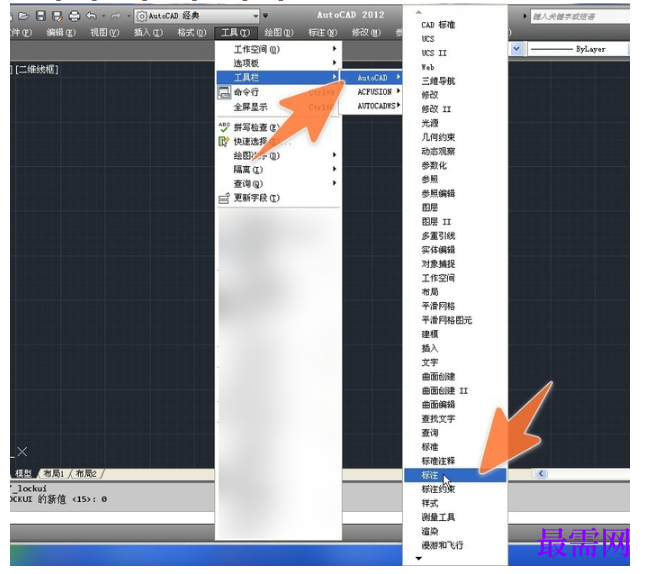Expand the quick access toolbar customize arrow

coord(265,16)
